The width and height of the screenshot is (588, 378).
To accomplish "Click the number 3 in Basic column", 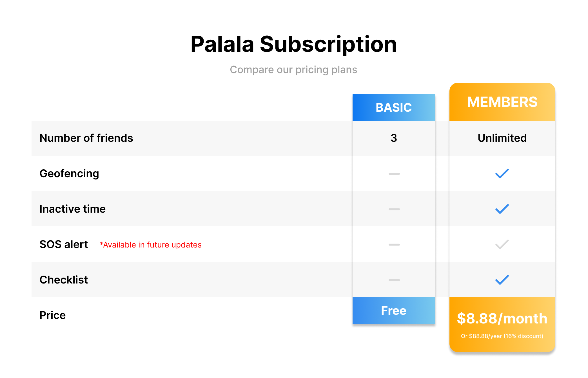I will (394, 138).
